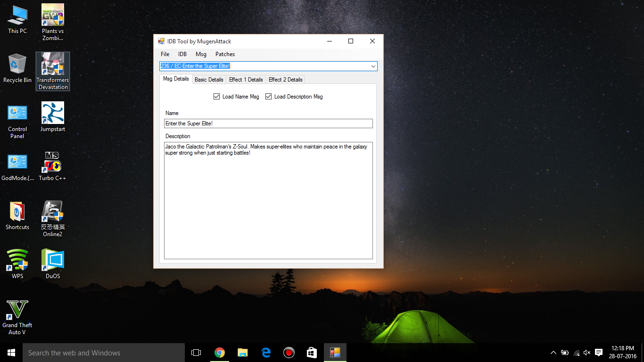This screenshot has width=644, height=362.
Task: Select the DuOS desktop shortcut
Action: [x=53, y=264]
